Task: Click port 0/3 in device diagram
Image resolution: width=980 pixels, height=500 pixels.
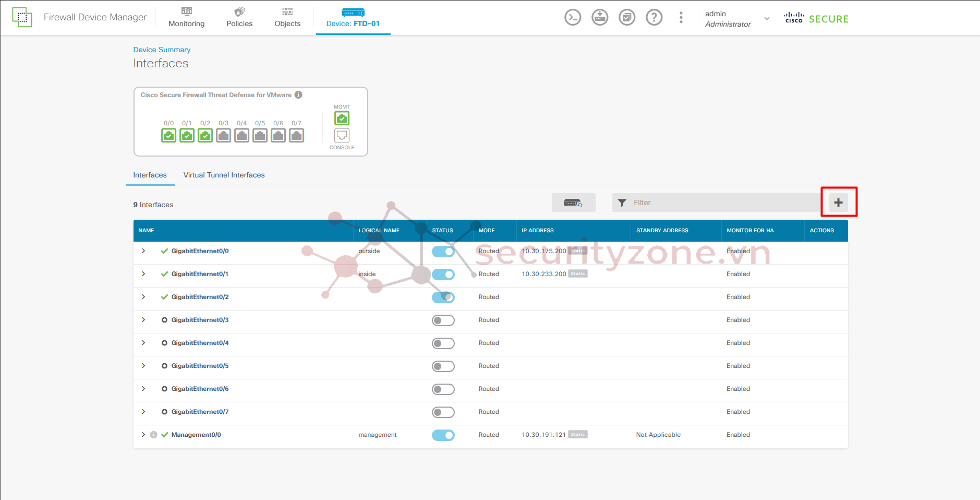Action: point(223,136)
